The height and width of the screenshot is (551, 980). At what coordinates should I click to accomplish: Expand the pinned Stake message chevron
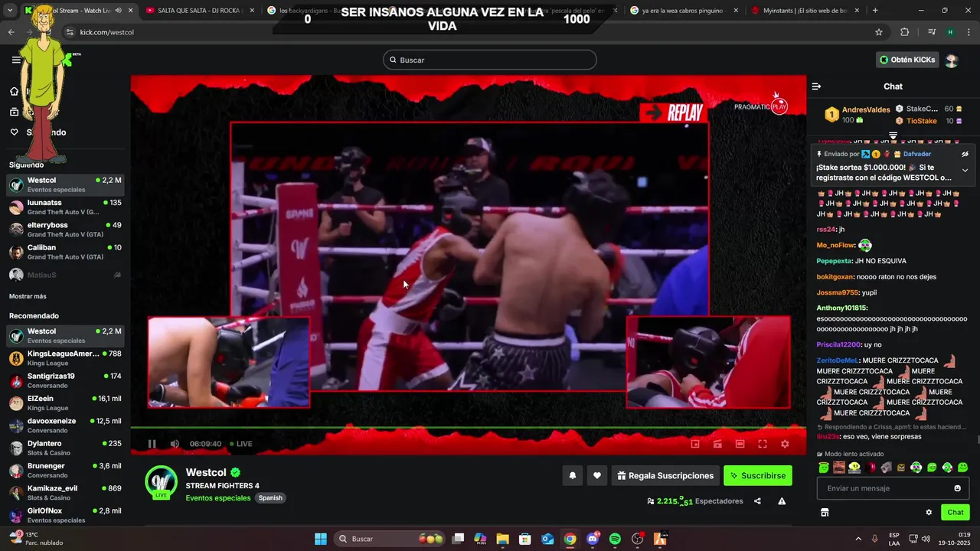(965, 171)
